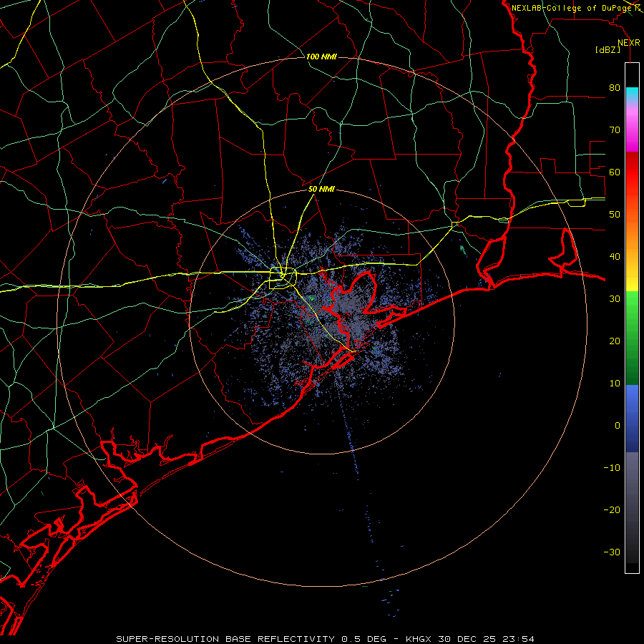This screenshot has height=644, width=644.
Task: Click the '70' value on the dBZ scale
Action: click(x=615, y=130)
